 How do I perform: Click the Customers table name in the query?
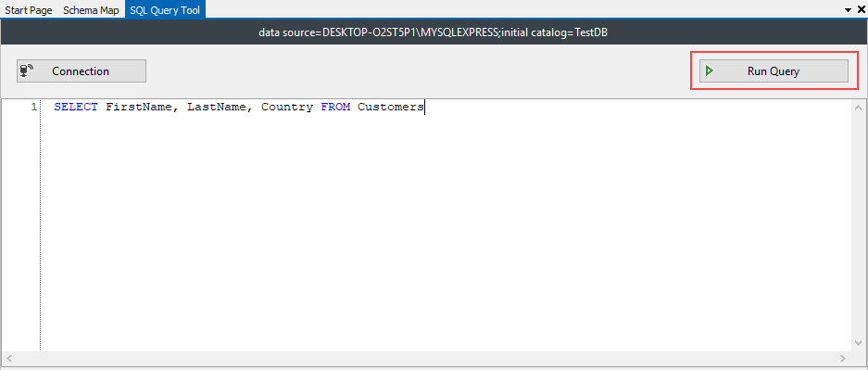[391, 107]
